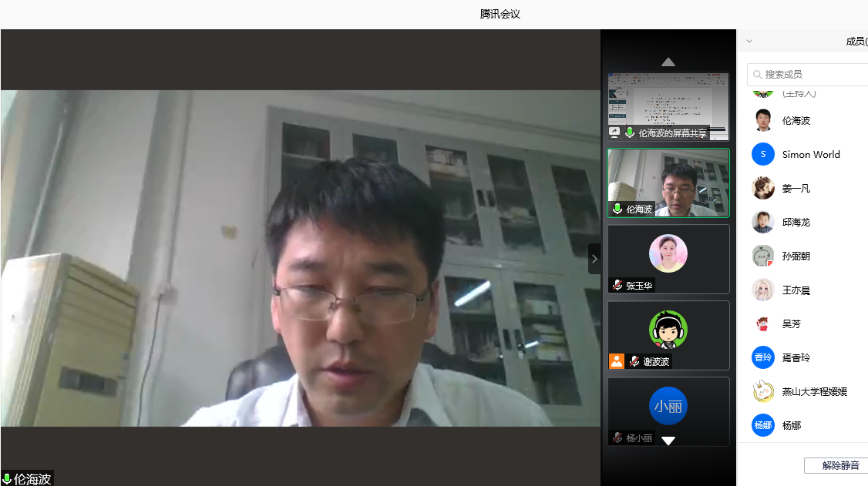Image resolution: width=868 pixels, height=486 pixels.
Task: Click 姜一凡 avatar
Action: pos(763,189)
